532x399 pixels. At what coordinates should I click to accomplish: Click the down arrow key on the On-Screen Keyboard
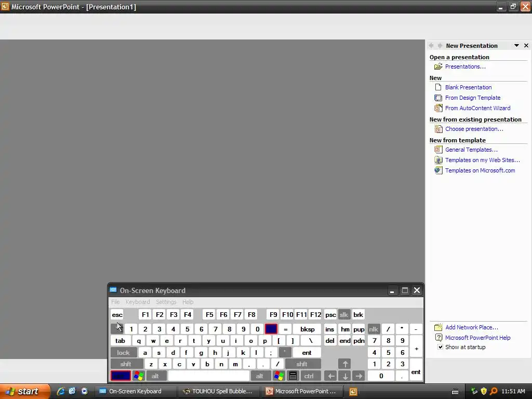(345, 376)
